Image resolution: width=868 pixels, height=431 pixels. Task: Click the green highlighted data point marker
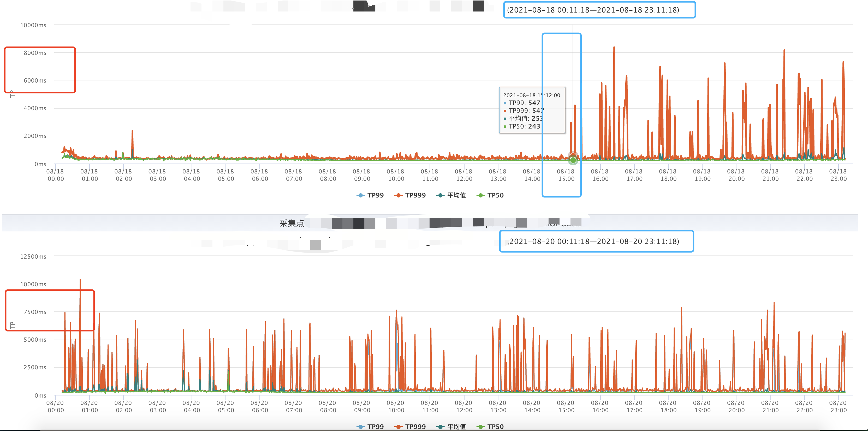click(x=573, y=160)
